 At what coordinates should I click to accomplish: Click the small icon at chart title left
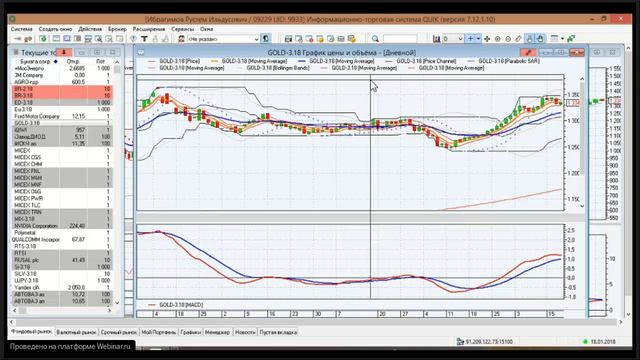(x=141, y=52)
